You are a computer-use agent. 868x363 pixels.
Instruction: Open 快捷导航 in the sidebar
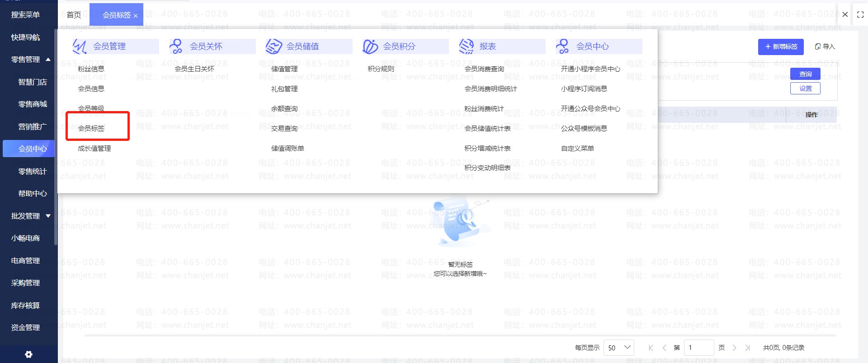26,37
